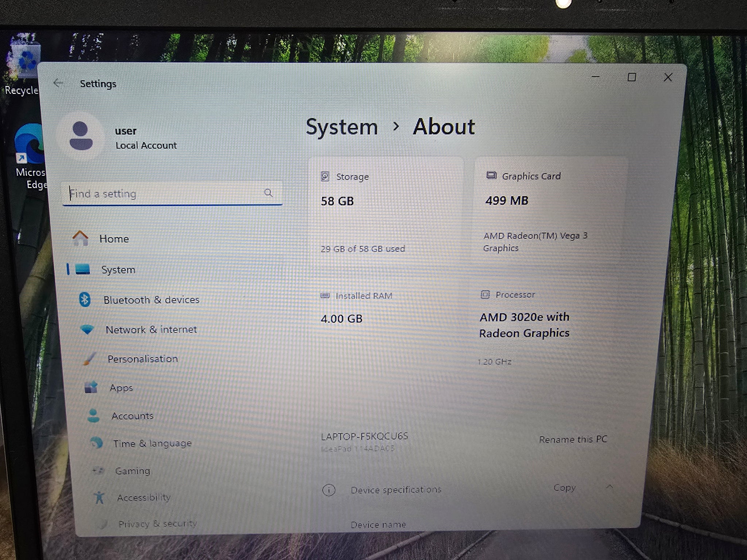Collapse the Device specifications section chevron

609,487
